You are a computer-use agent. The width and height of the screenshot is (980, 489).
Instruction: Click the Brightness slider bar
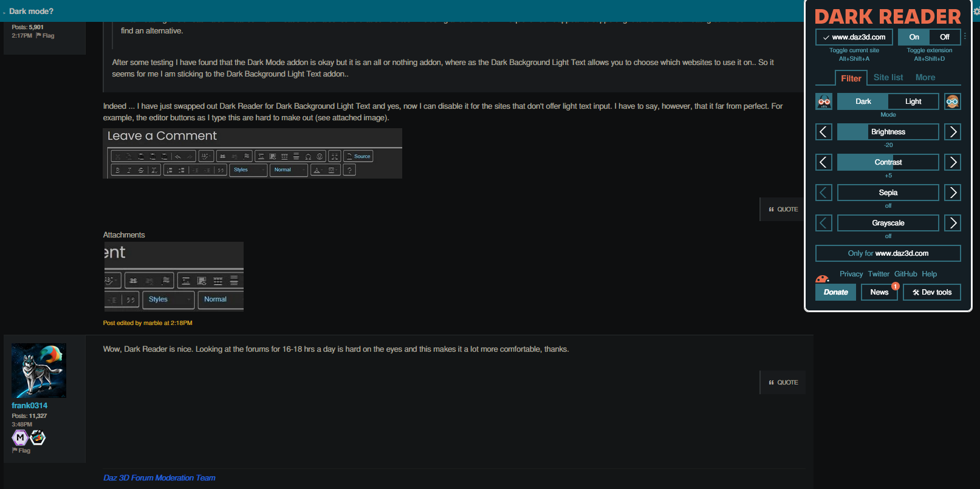(888, 132)
